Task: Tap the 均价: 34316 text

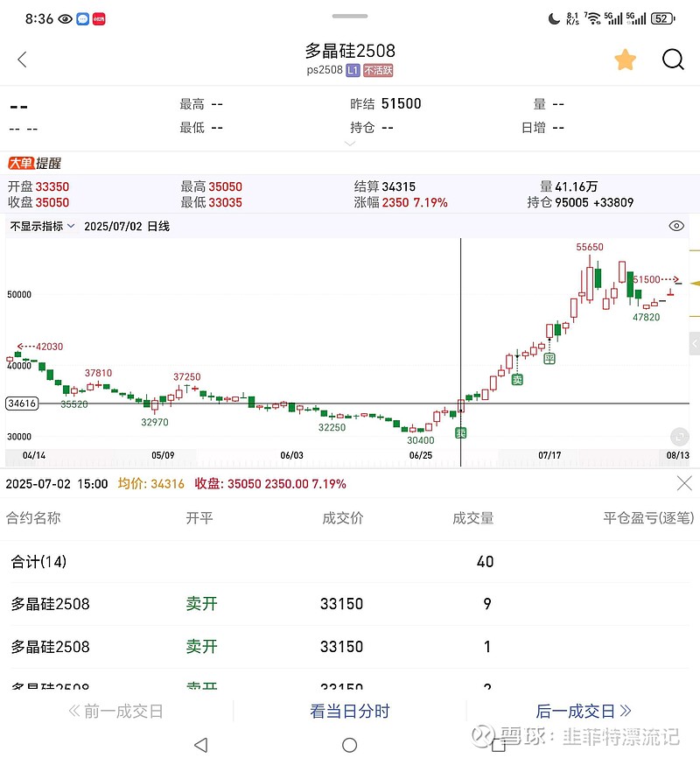Action: click(151, 483)
